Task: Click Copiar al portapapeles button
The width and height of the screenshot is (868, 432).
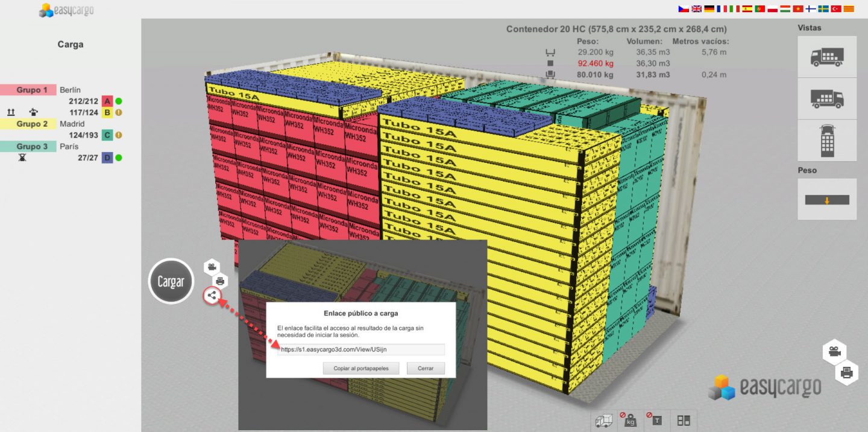Action: [361, 368]
